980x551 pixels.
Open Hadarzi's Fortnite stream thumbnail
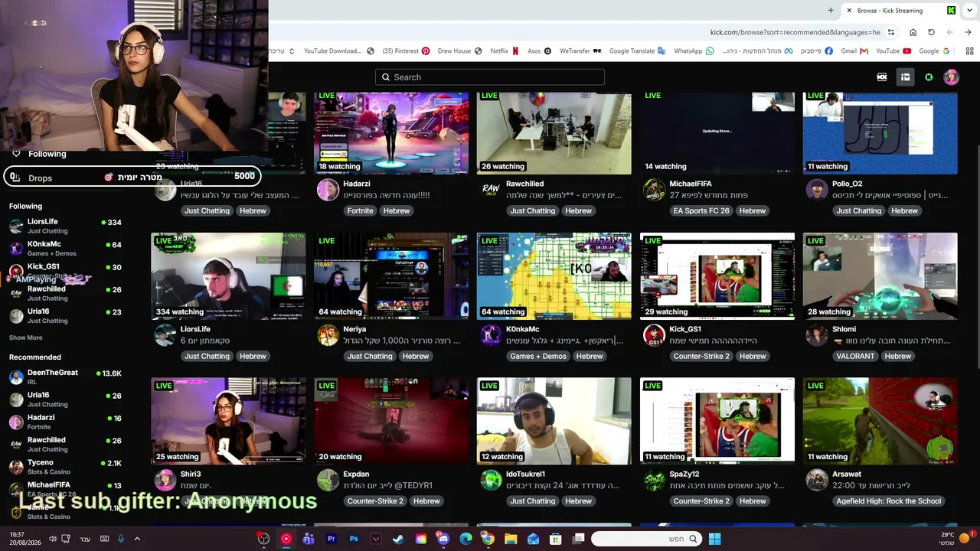(x=391, y=133)
